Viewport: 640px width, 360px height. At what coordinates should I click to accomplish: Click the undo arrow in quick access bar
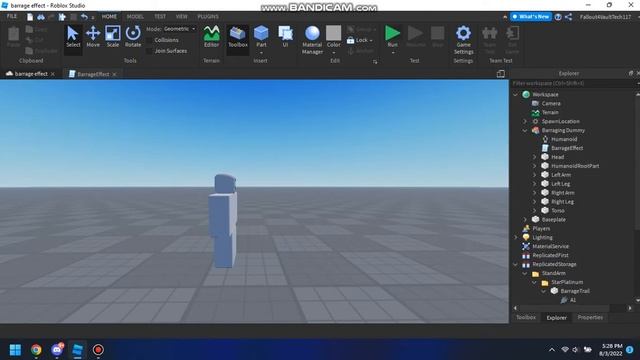click(x=84, y=17)
